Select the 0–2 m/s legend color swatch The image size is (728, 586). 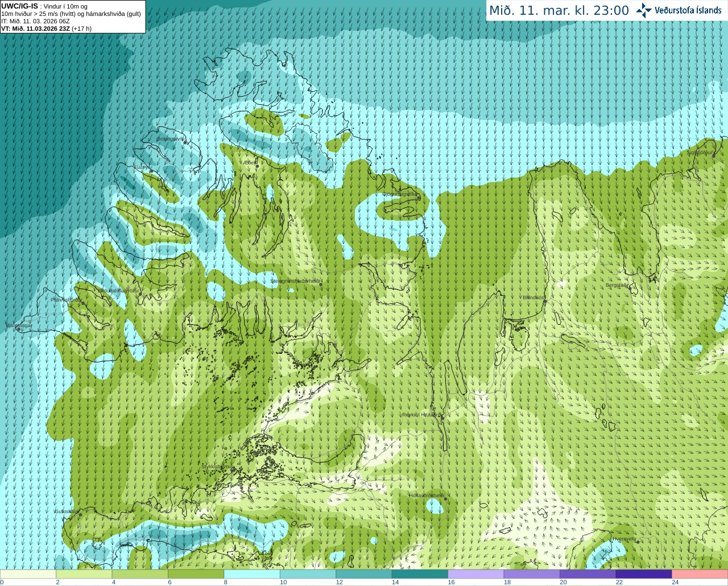tap(28, 574)
